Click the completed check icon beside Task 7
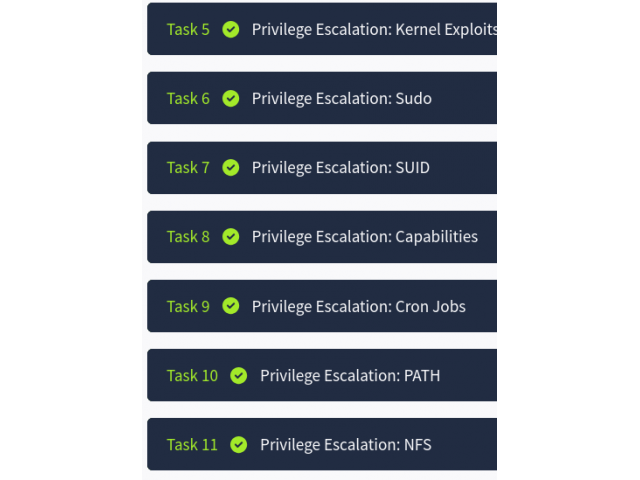 tap(231, 168)
